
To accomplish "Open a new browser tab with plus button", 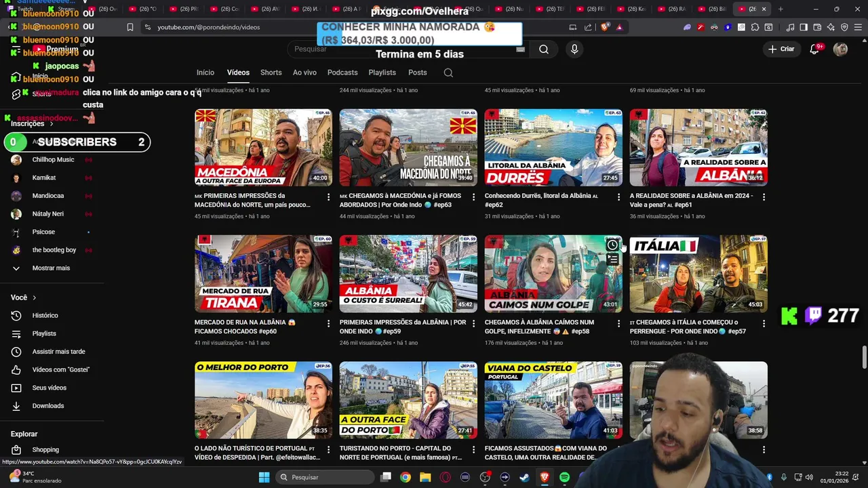I will click(781, 9).
